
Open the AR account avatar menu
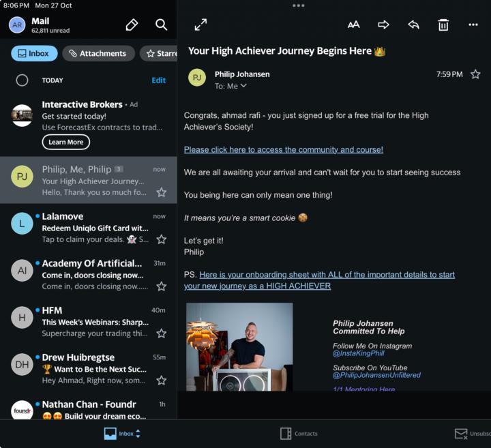pos(17,25)
